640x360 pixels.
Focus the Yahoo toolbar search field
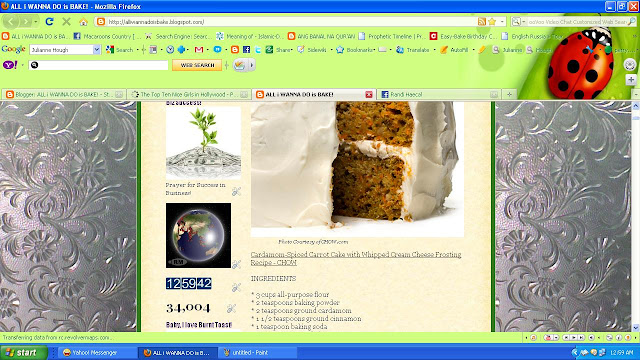pyautogui.click(x=98, y=65)
